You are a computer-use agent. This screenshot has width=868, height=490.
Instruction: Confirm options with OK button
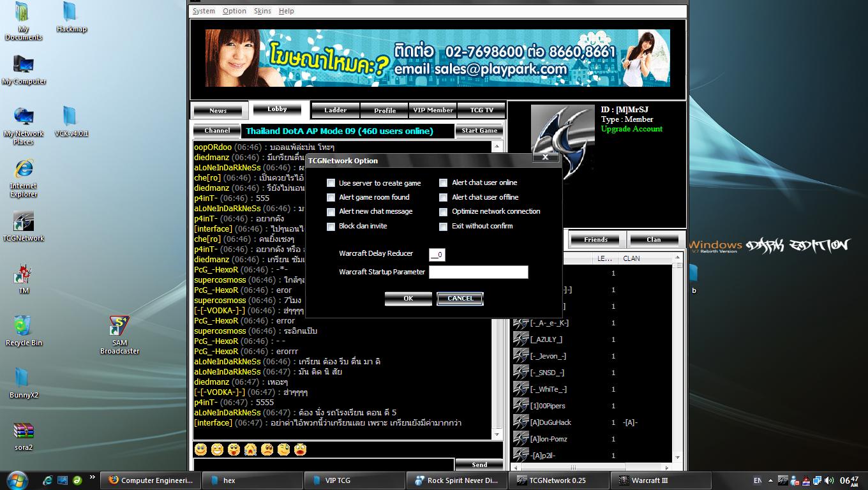408,299
